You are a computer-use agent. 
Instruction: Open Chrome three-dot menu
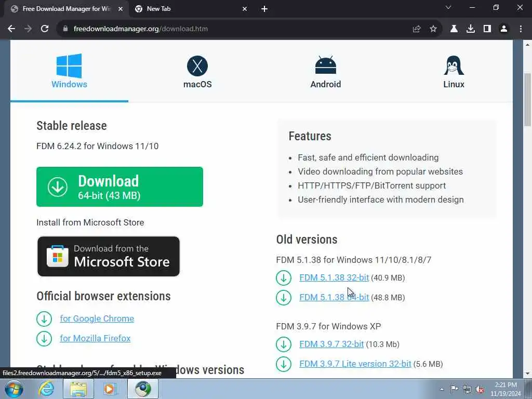tap(521, 29)
